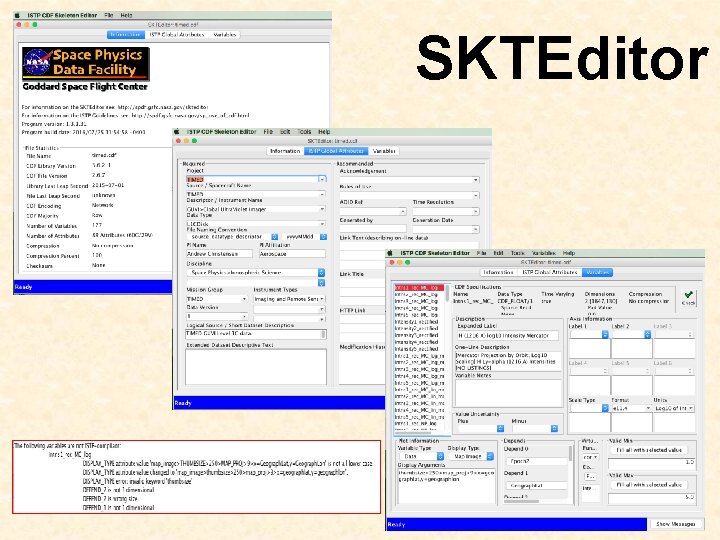Open the Mission Group dropdown

217,298
